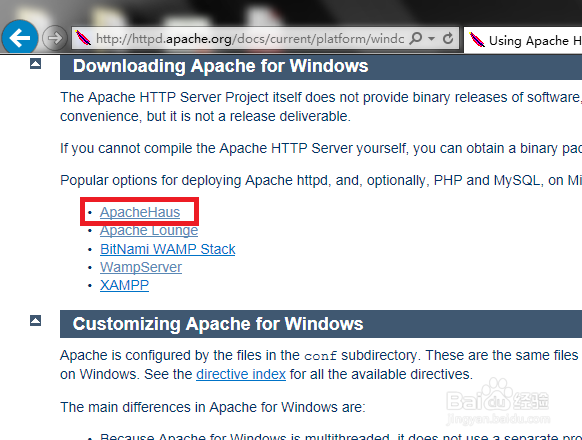Jump to top from Downloading Apache section arrow
This screenshot has height=440, width=582.
click(x=35, y=63)
